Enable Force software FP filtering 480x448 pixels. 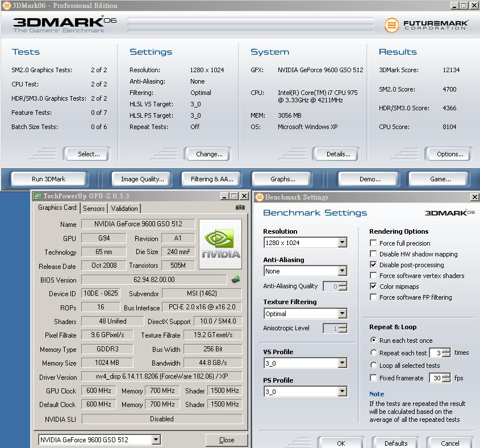pyautogui.click(x=373, y=297)
